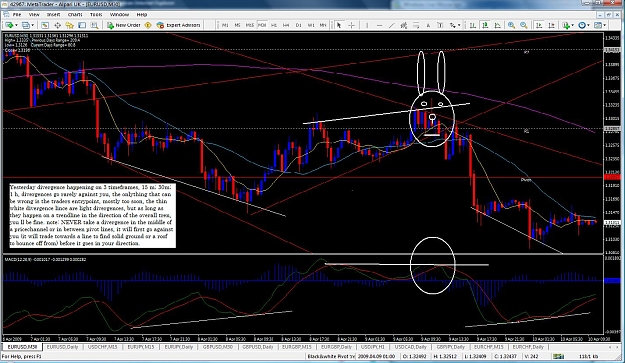Select the vertical line drawing tool

[367, 25]
